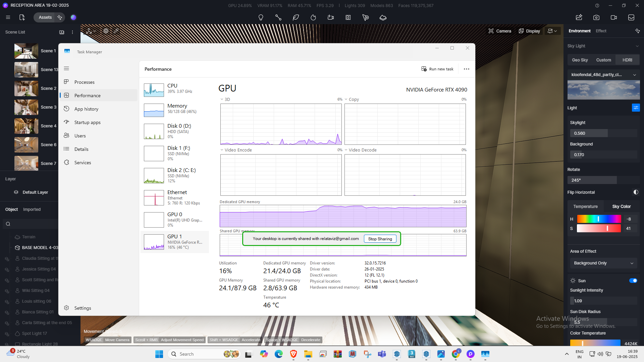This screenshot has width=644, height=362.
Task: Open Brave browser from the taskbar
Action: click(x=293, y=354)
